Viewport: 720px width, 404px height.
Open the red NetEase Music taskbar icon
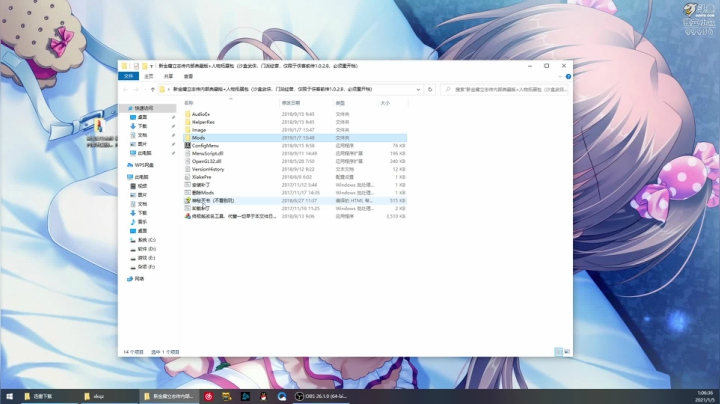[x=208, y=396]
